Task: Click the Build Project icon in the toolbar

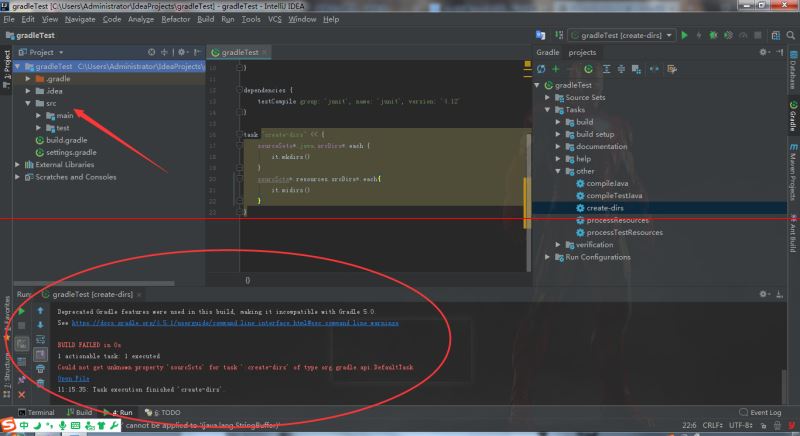Action: click(x=559, y=35)
